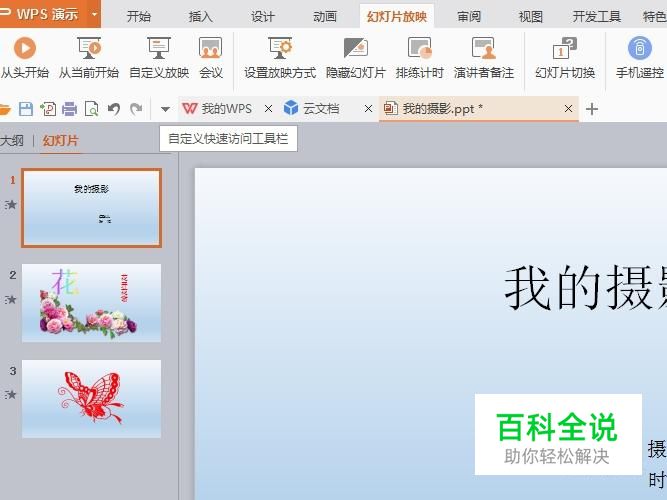This screenshot has height=500, width=667.
Task: Click animation star marker beside slide 3
Action: point(11,394)
